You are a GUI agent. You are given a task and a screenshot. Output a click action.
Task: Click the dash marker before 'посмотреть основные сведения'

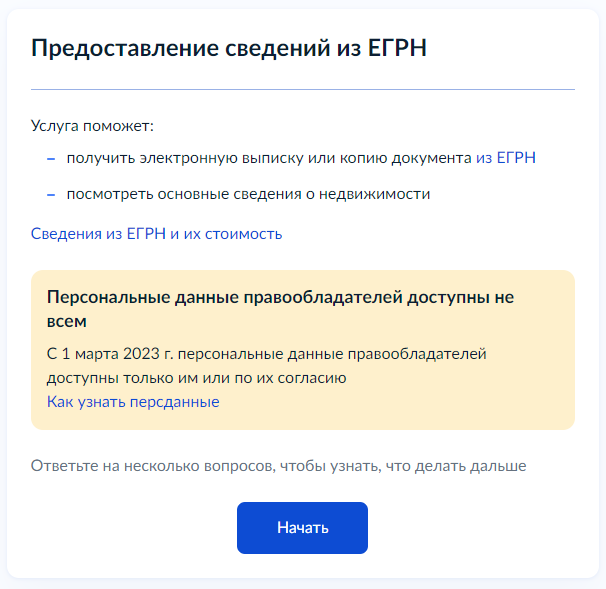(x=51, y=194)
